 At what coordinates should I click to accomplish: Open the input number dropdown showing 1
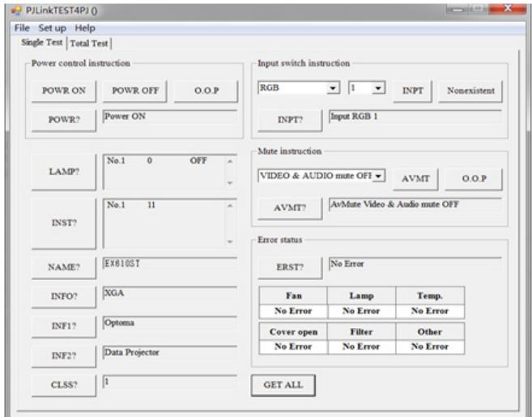point(367,88)
